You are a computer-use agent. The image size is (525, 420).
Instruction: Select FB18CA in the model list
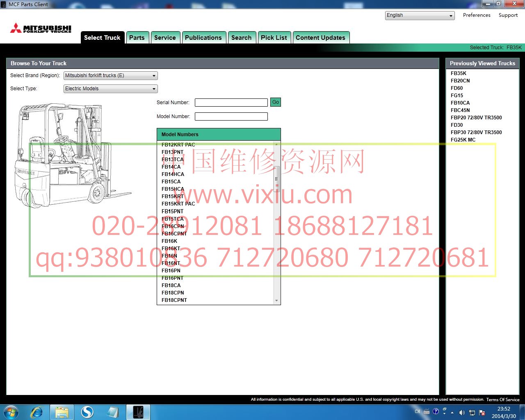171,285
